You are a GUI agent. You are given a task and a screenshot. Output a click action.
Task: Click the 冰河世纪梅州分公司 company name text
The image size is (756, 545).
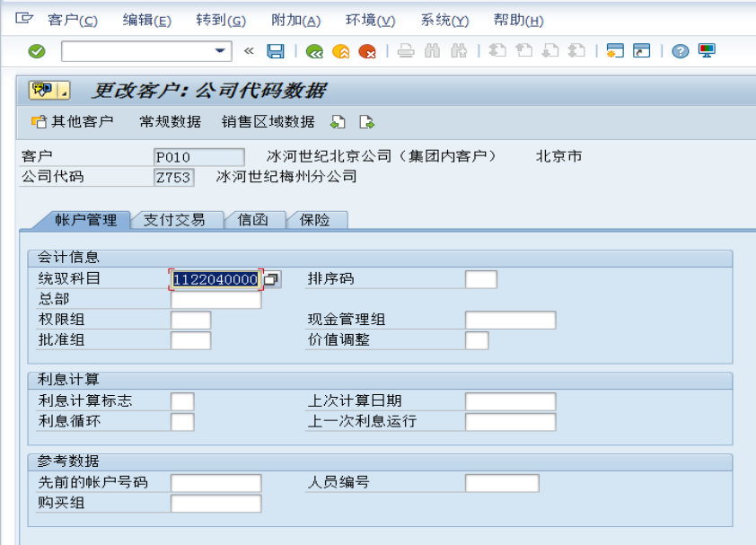(286, 177)
